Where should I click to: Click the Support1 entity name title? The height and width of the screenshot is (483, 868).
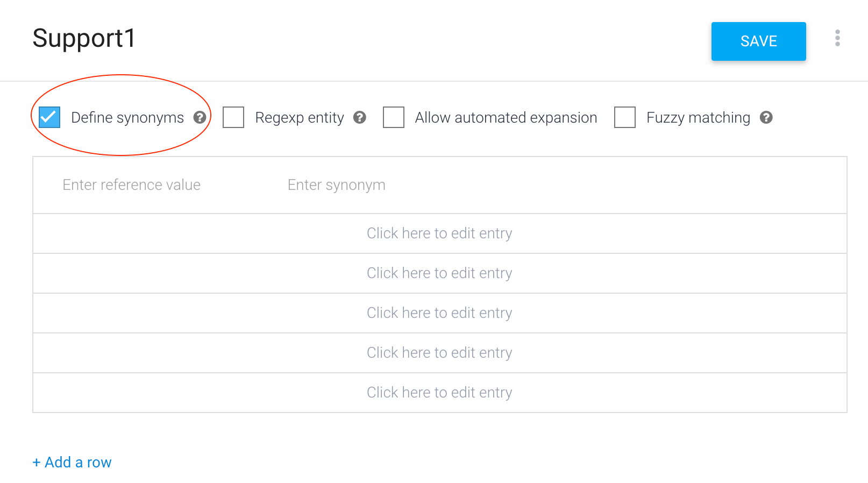coord(84,38)
